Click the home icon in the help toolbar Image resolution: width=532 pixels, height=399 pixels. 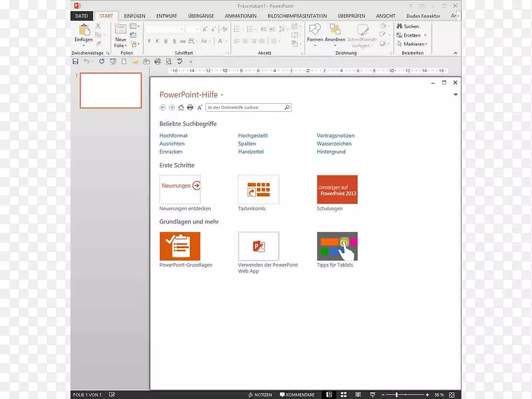pos(181,107)
